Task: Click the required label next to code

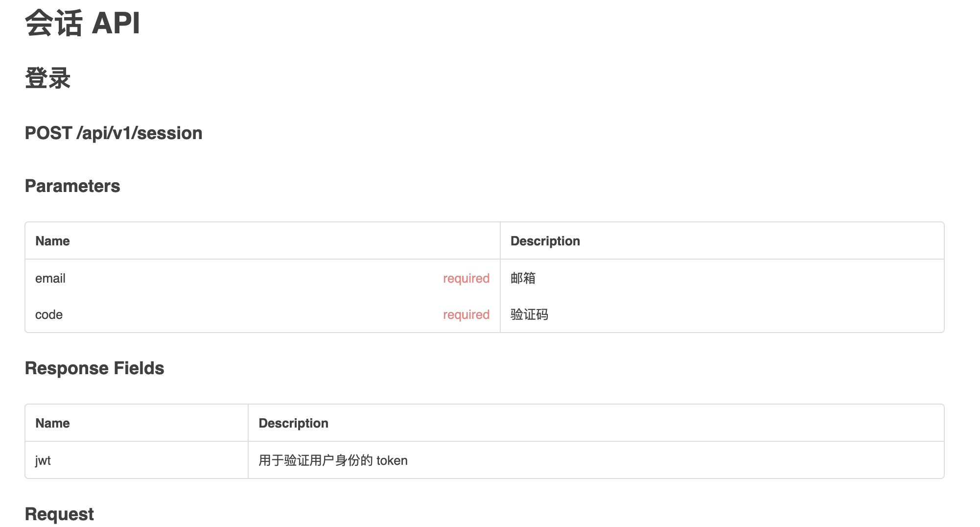Action: tap(466, 314)
